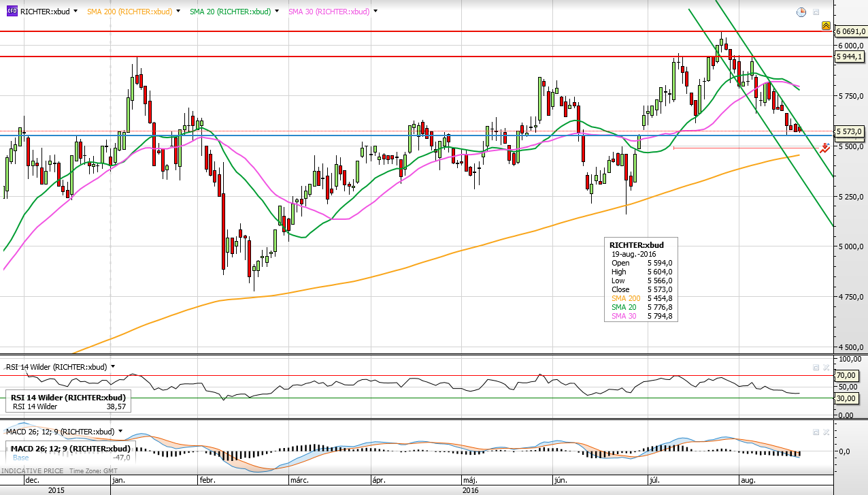Maximize the RSI indicator panel

[x=816, y=367]
